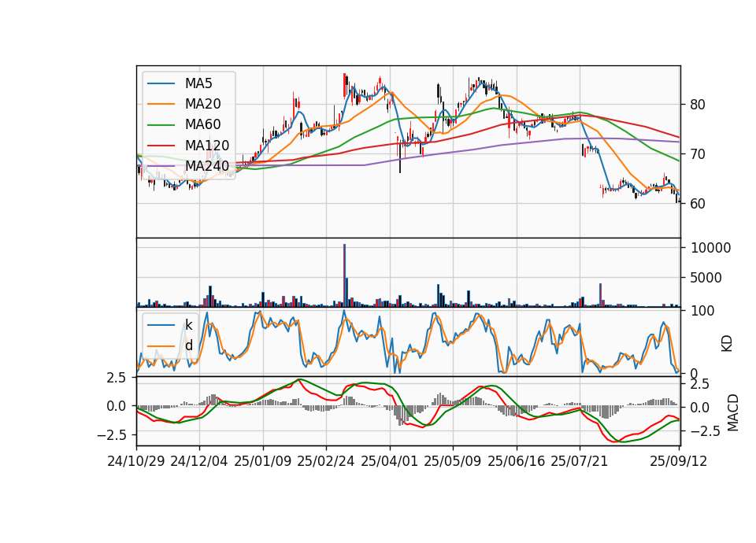Select the 'k' label in the KD legend
Screen dimensions: 756x543
coord(188,324)
